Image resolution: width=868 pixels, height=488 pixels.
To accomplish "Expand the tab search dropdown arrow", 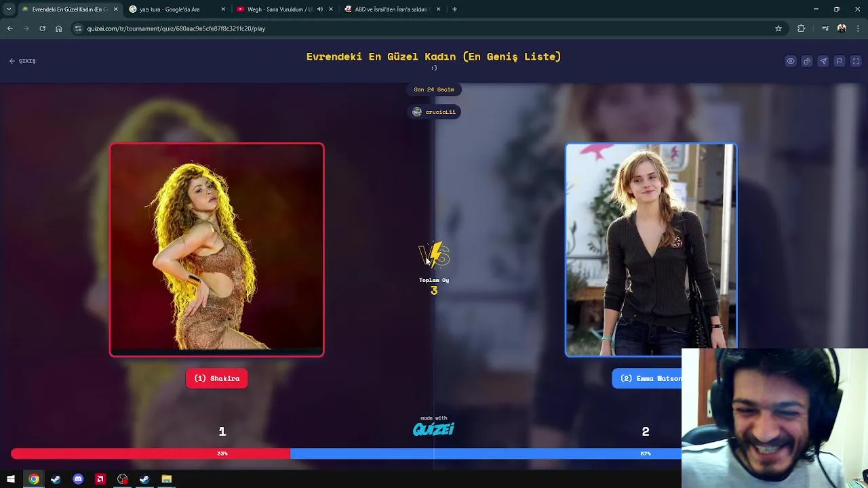I will 9,9.
